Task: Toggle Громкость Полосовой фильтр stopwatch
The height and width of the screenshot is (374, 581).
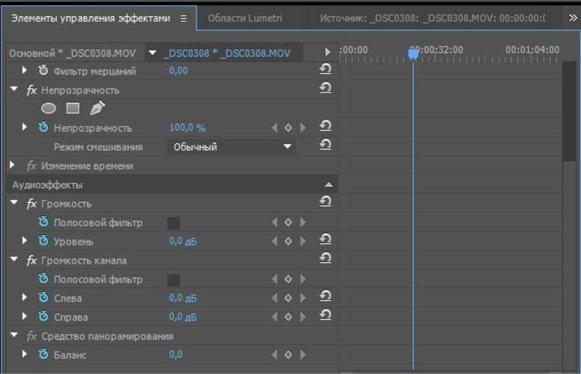Action: pos(43,222)
